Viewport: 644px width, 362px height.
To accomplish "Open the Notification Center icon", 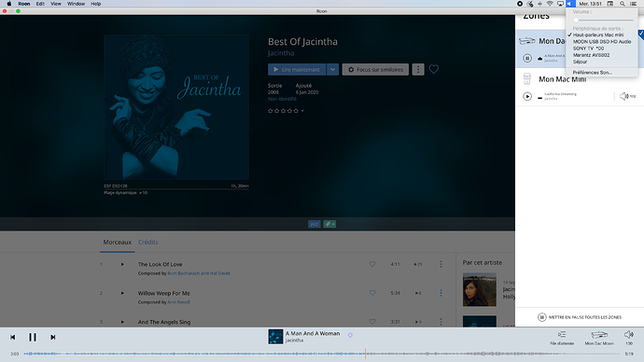I will pos(634,4).
